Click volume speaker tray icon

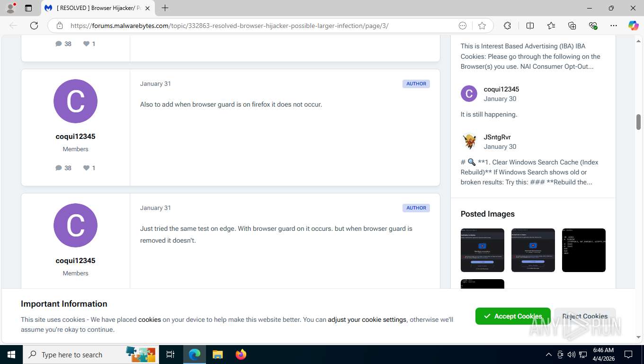coord(572,355)
